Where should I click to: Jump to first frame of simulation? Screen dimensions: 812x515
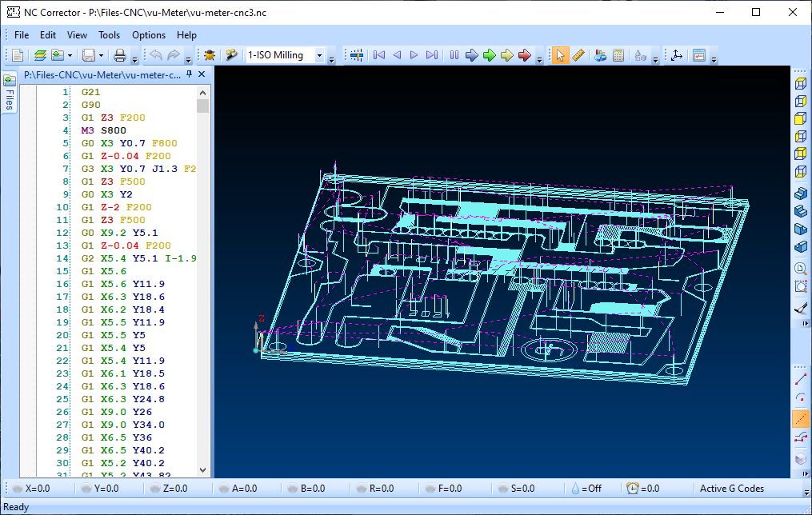click(379, 55)
